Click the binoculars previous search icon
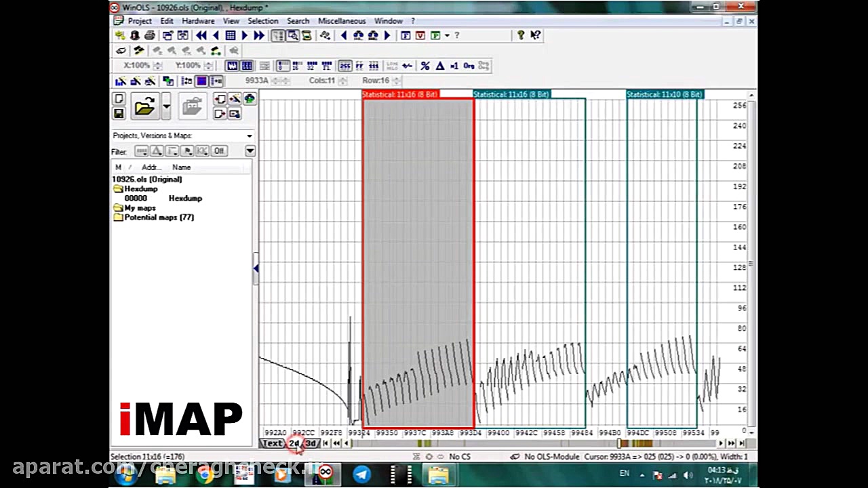 (358, 35)
